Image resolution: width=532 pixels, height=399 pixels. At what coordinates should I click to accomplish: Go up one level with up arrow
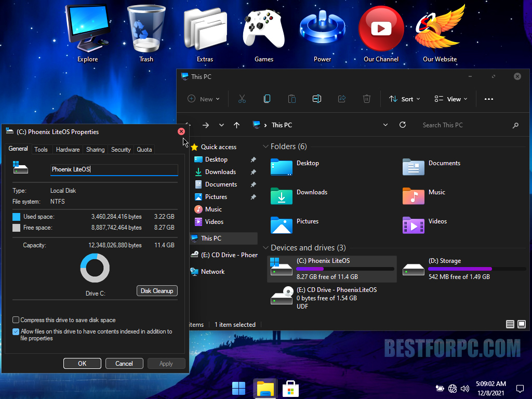point(237,125)
